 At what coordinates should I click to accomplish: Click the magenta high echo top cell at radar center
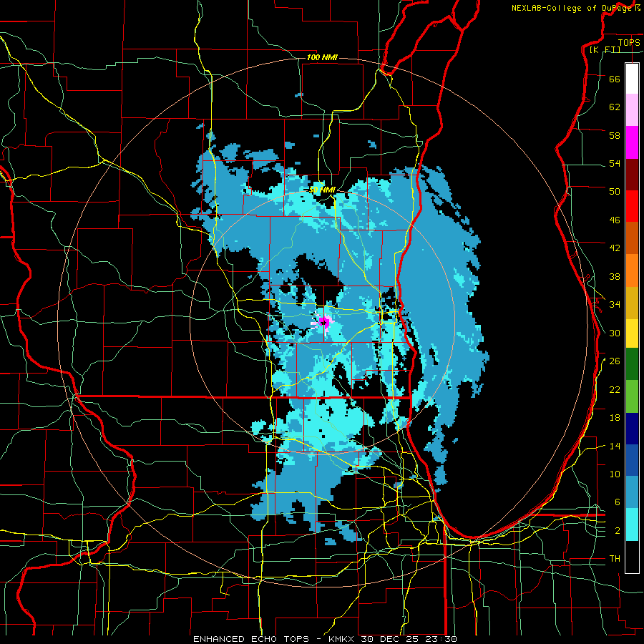[x=323, y=321]
